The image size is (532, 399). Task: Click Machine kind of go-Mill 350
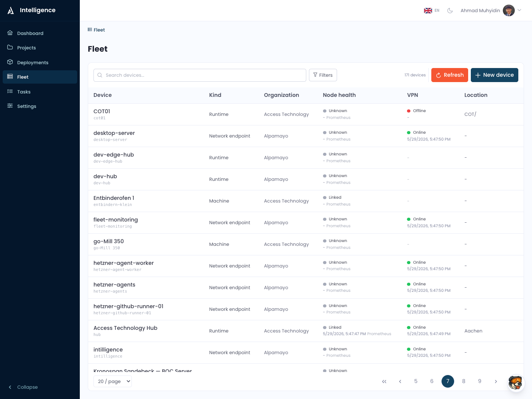click(219, 244)
